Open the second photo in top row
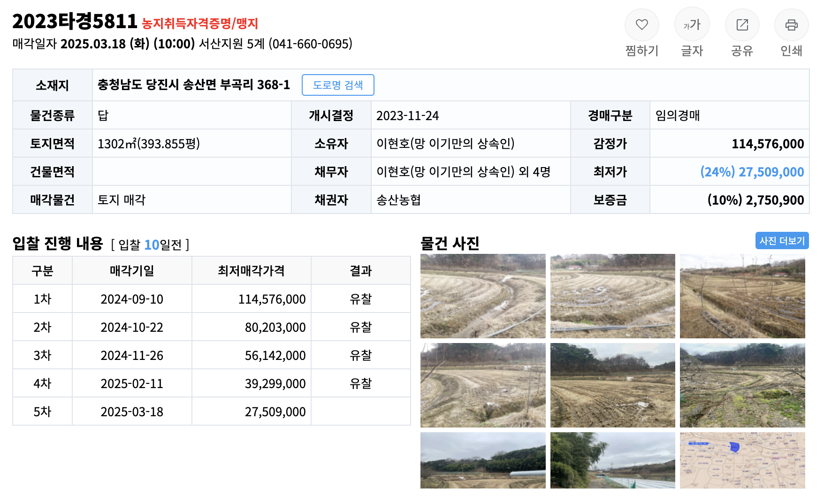The width and height of the screenshot is (824, 504). coord(612,296)
